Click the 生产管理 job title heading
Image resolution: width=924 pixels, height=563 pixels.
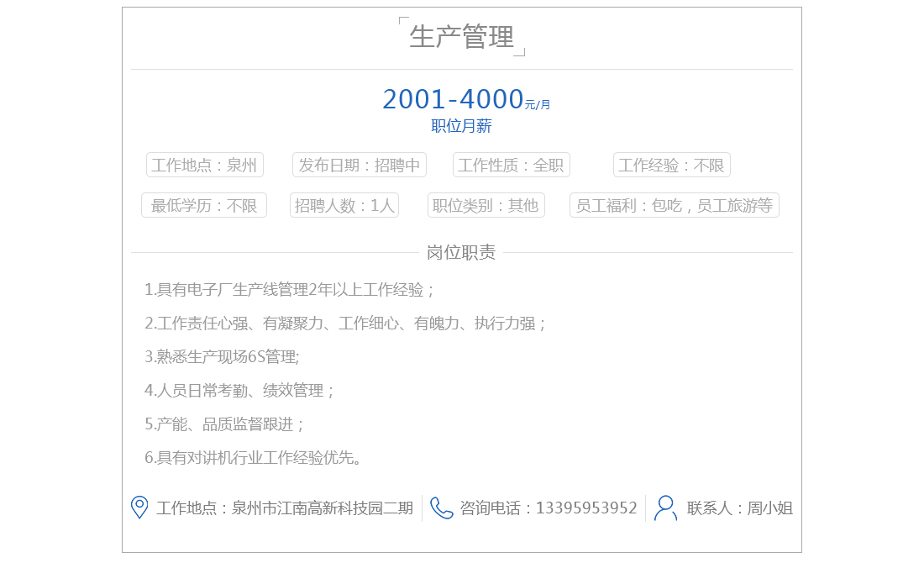[x=461, y=37]
